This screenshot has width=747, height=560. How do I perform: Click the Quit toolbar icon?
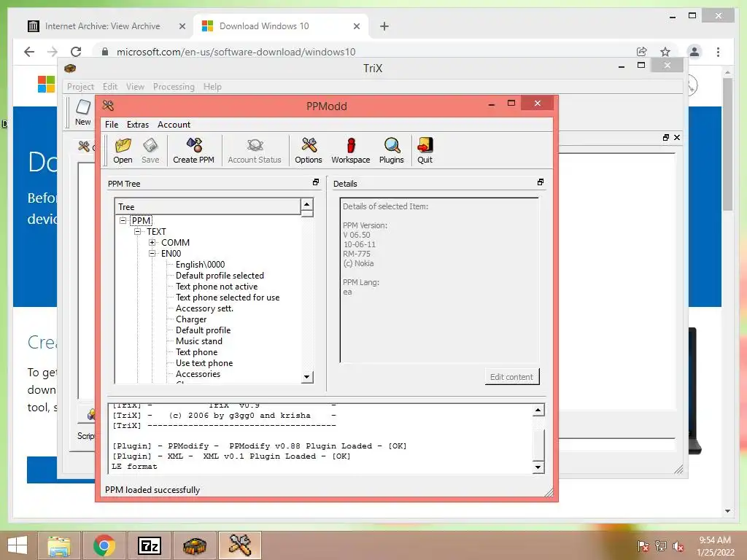[425, 150]
